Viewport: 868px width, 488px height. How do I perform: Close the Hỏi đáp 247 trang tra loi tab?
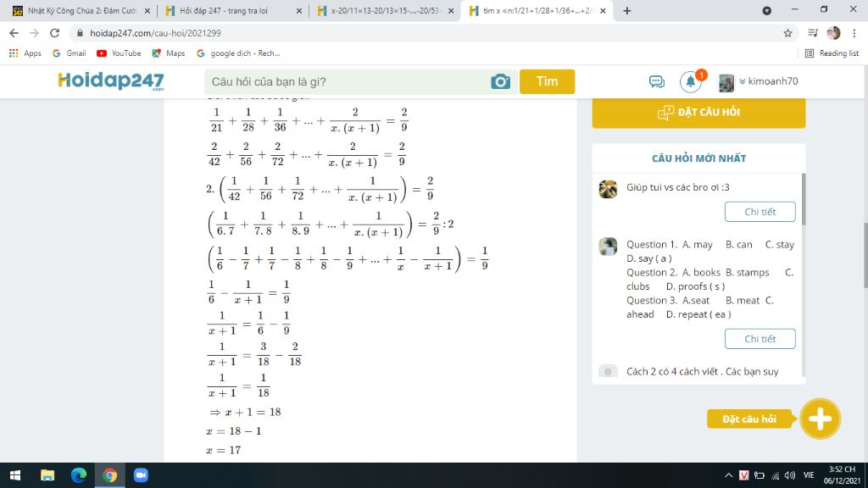click(299, 10)
